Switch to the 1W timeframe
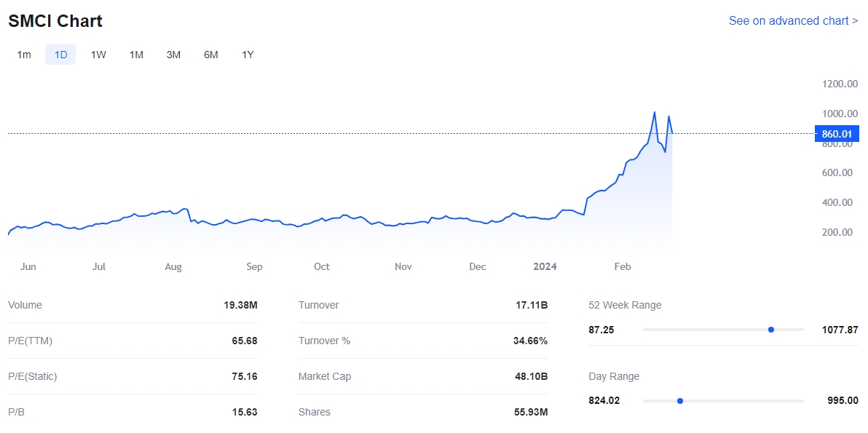 click(x=98, y=55)
